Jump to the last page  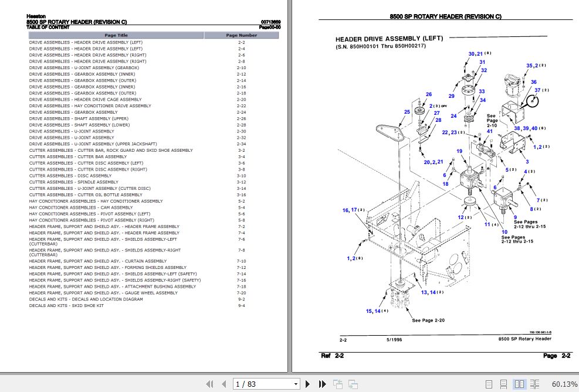pyautogui.click(x=322, y=384)
